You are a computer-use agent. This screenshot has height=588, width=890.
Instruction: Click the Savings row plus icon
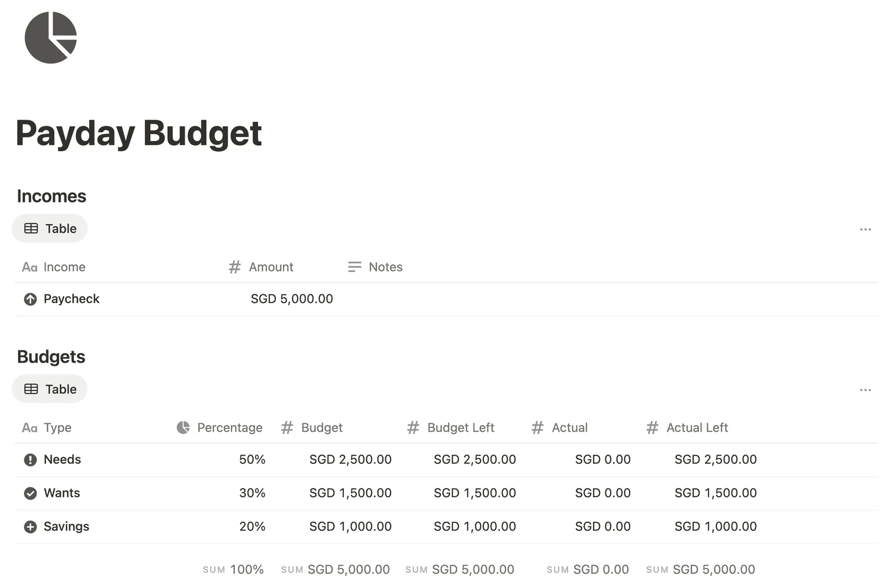point(30,526)
